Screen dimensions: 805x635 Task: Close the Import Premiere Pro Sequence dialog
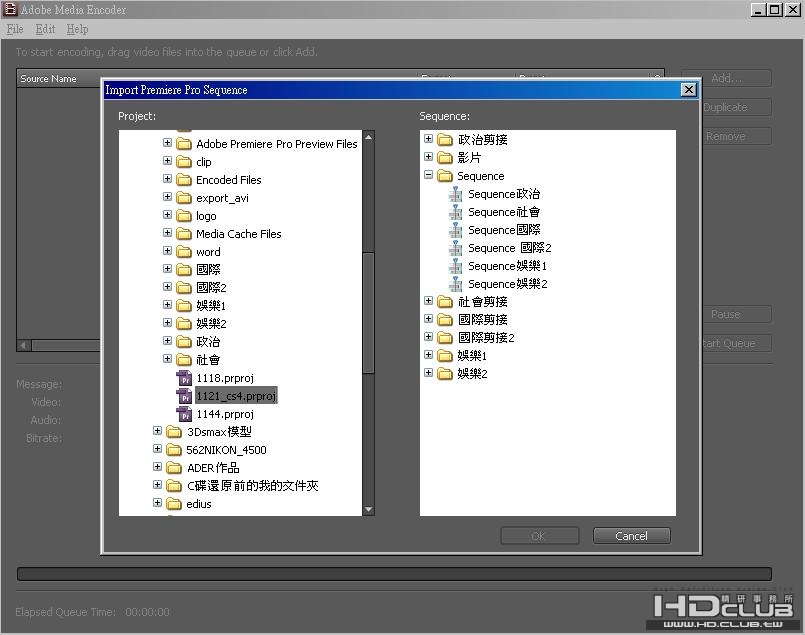(x=688, y=90)
